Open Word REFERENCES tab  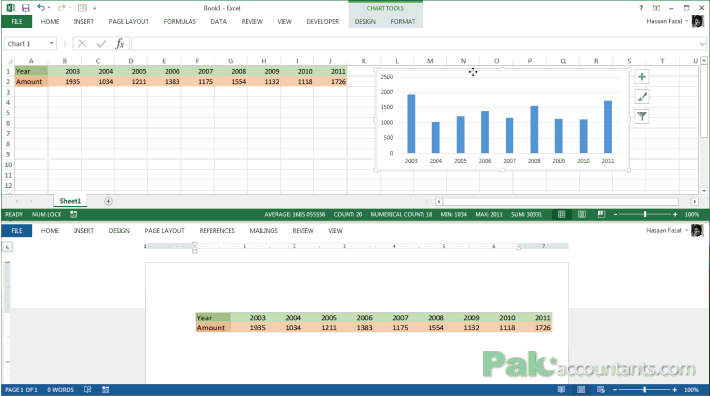pyautogui.click(x=217, y=230)
